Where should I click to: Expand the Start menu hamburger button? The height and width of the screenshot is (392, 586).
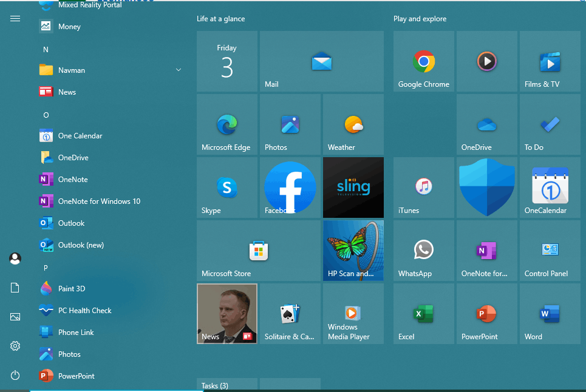pos(15,19)
